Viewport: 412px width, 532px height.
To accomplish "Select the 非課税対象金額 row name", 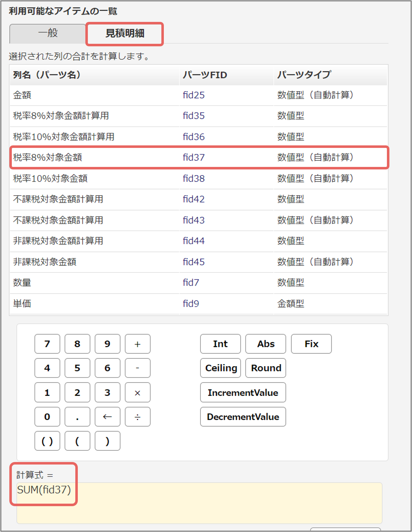I will 45,262.
